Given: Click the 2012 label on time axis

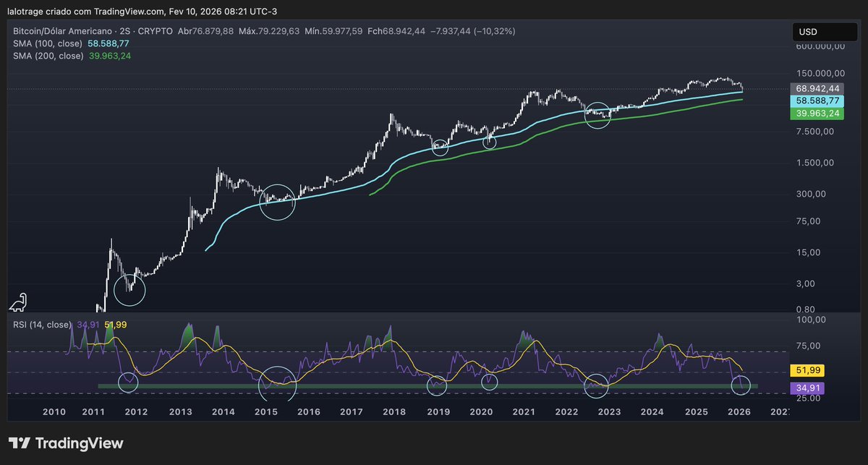Looking at the screenshot, I should pyautogui.click(x=136, y=411).
